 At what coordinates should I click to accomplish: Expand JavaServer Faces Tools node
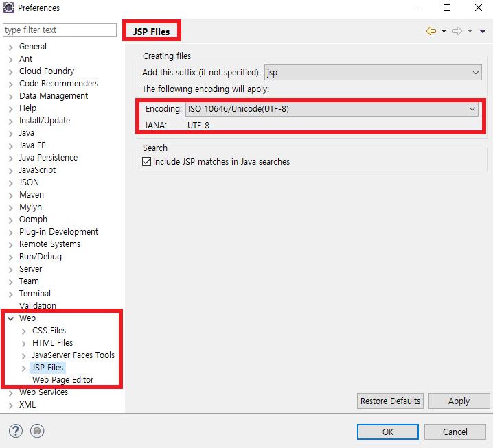[x=24, y=355]
